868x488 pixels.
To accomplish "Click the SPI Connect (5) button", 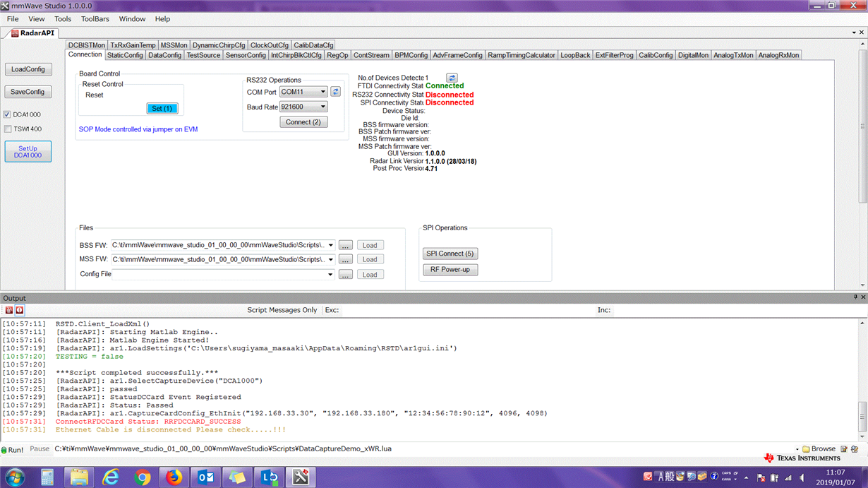I will point(450,254).
